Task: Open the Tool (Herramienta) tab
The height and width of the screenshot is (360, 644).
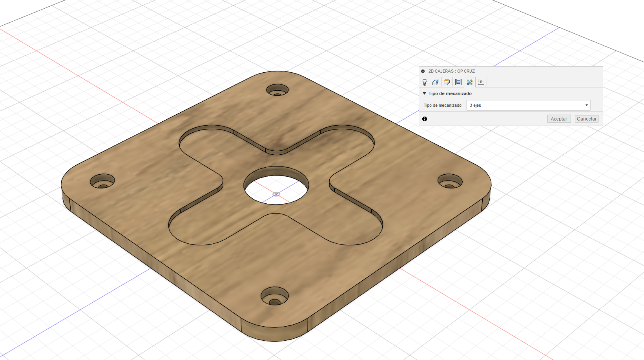Action: click(x=425, y=82)
